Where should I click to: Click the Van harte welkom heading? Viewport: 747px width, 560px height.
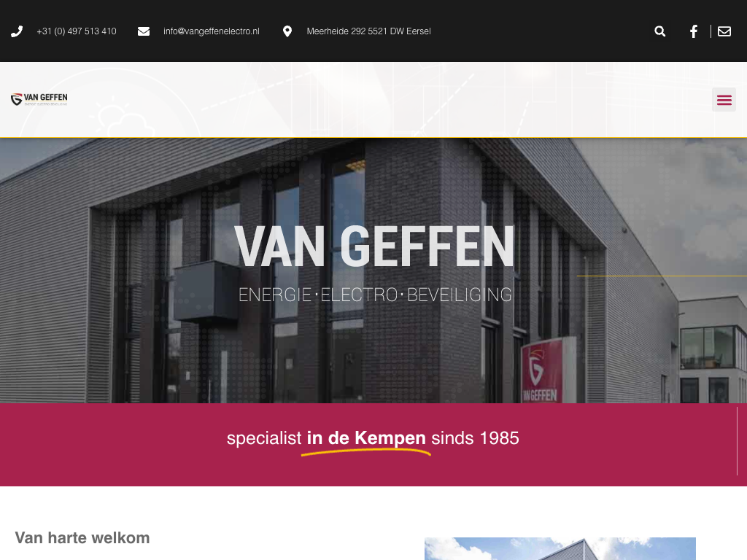pyautogui.click(x=82, y=537)
